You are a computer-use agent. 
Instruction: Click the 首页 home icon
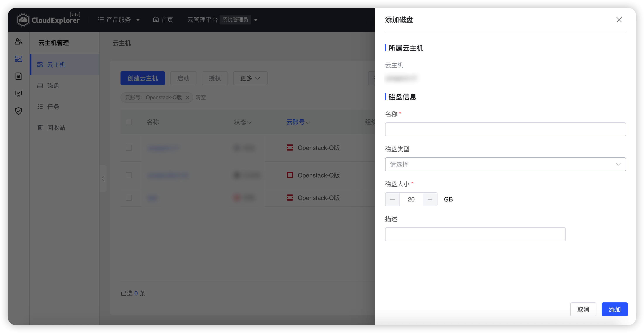click(x=156, y=19)
